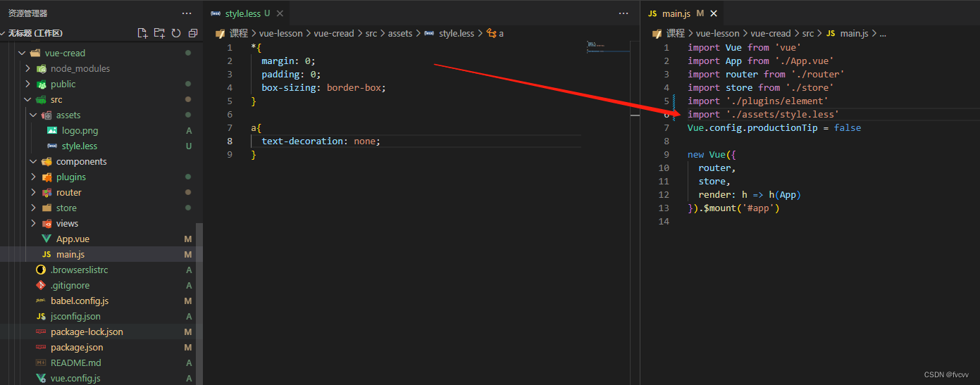Click the 'text-decoration: none;' line in style.less
This screenshot has width=980, height=385.
point(321,141)
